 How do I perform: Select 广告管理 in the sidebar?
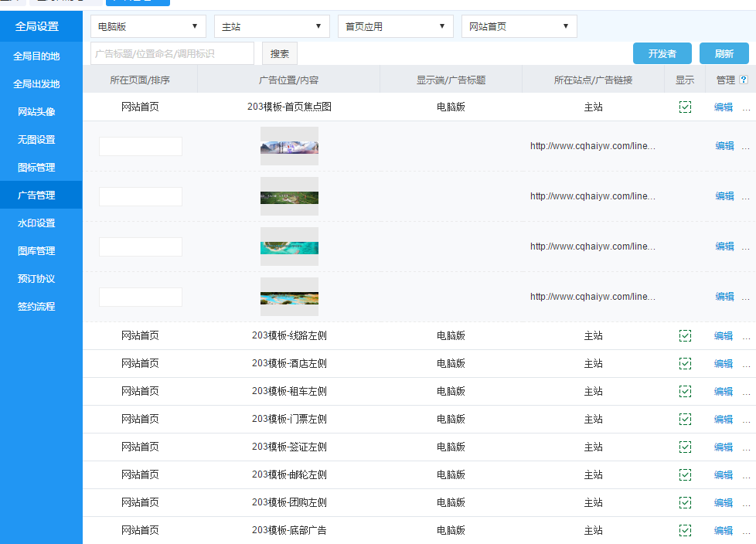(x=36, y=195)
